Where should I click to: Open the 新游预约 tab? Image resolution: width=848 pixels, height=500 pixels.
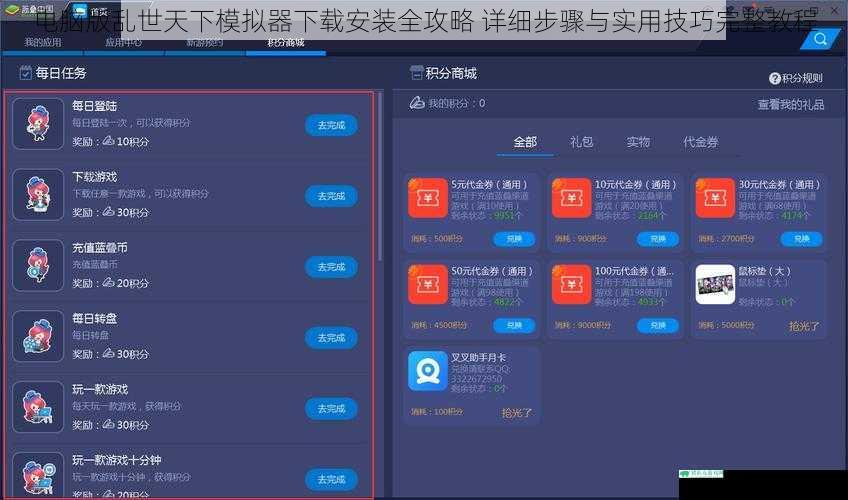[x=204, y=42]
